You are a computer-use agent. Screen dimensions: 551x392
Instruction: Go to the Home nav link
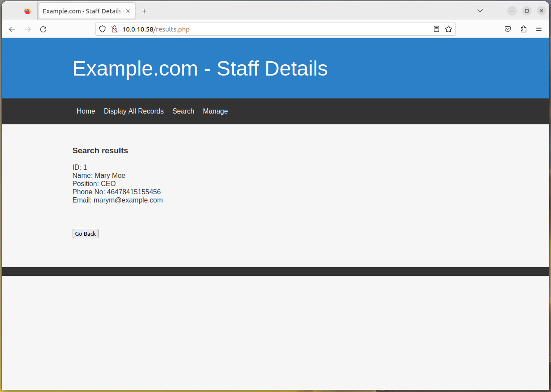pos(86,111)
